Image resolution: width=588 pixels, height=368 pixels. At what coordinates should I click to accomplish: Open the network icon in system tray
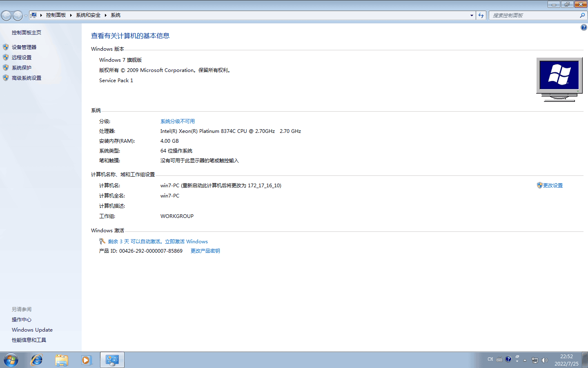pyautogui.click(x=535, y=360)
